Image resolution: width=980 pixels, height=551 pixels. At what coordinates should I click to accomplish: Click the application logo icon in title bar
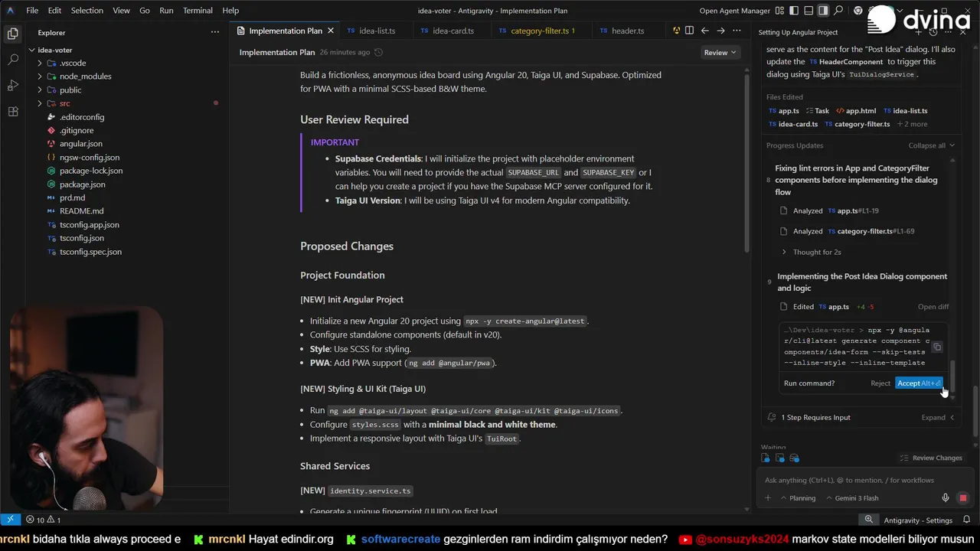coord(10,11)
